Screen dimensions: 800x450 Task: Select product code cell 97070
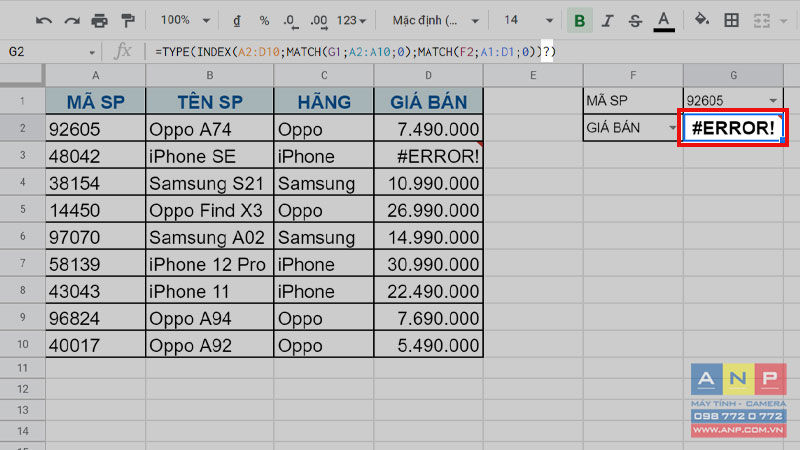click(95, 237)
